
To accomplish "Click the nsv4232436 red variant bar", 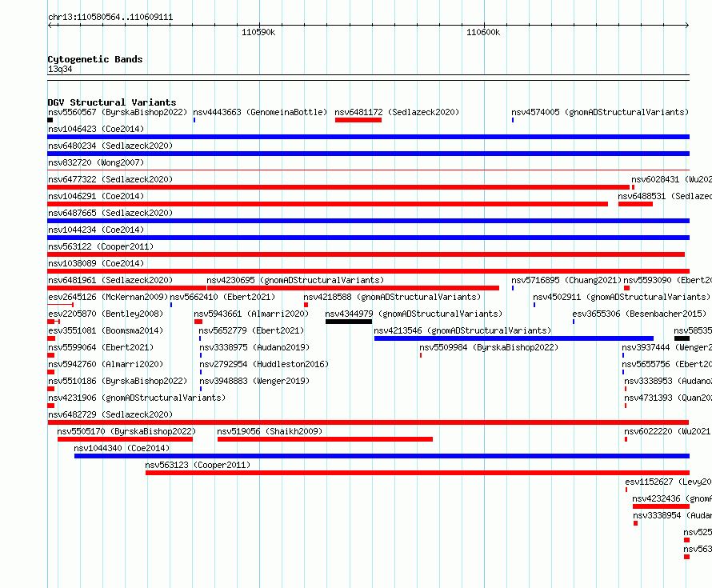I will [x=661, y=506].
